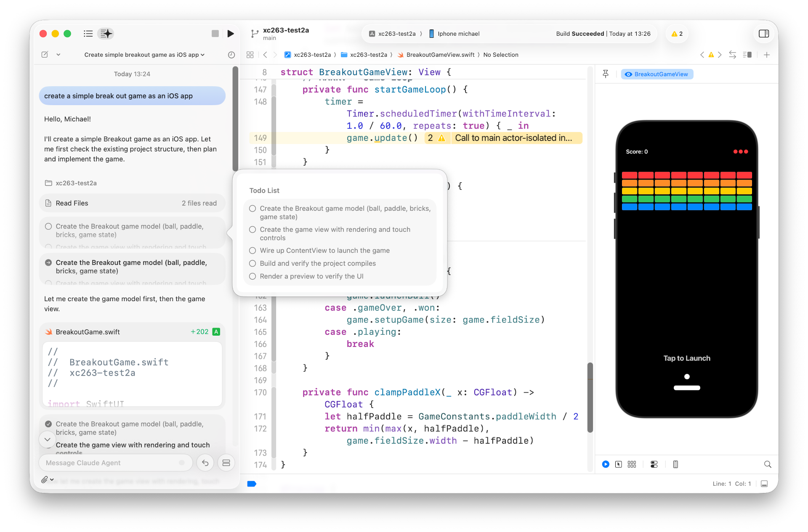Click the chat panel scrollbar
This screenshot has height=532, width=808.
click(x=235, y=118)
